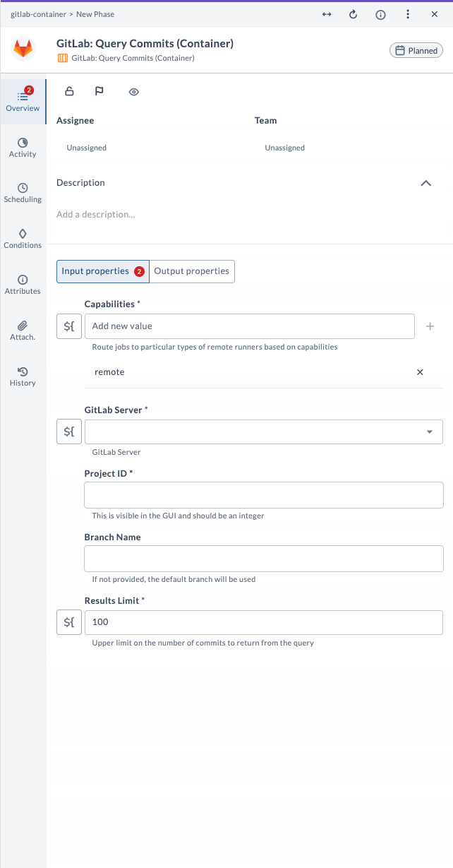The height and width of the screenshot is (868, 453).
Task: Select Unassigned under Assignee
Action: (x=87, y=148)
